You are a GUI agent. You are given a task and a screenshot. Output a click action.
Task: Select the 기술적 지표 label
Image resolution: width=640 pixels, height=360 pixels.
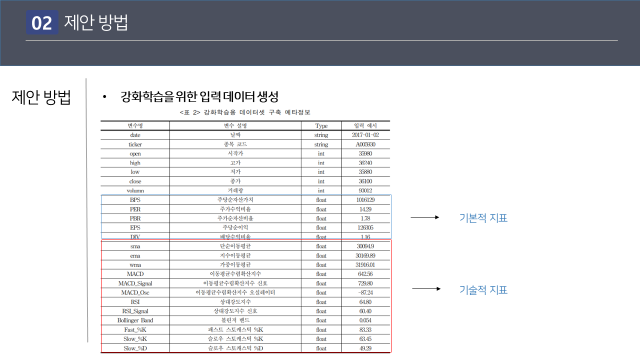click(x=483, y=290)
